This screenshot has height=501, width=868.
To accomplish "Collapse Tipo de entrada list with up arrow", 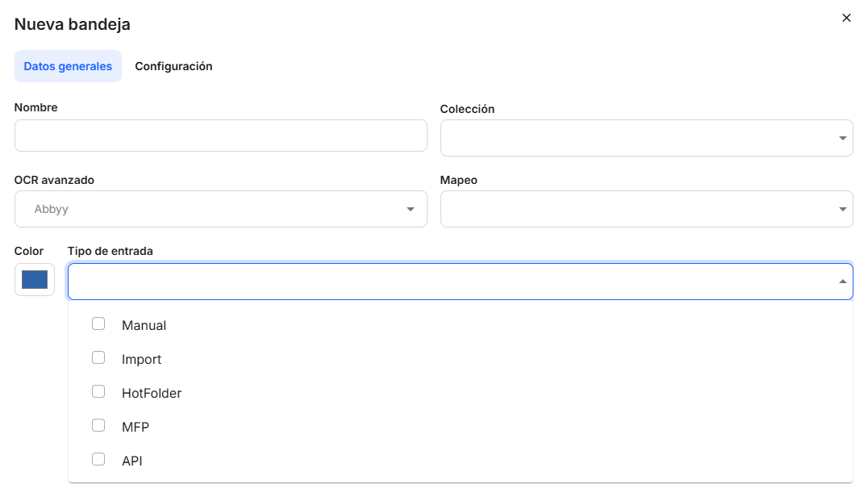I will click(842, 282).
